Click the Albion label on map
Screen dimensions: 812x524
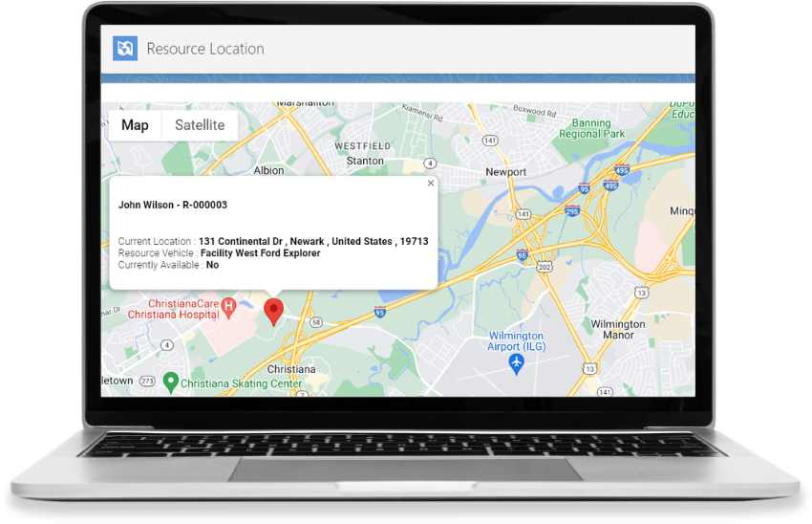click(x=268, y=170)
